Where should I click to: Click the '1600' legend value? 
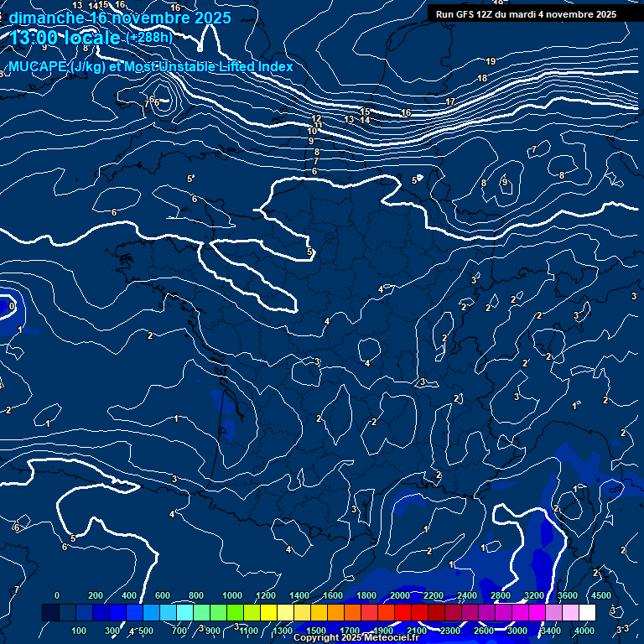(333, 595)
